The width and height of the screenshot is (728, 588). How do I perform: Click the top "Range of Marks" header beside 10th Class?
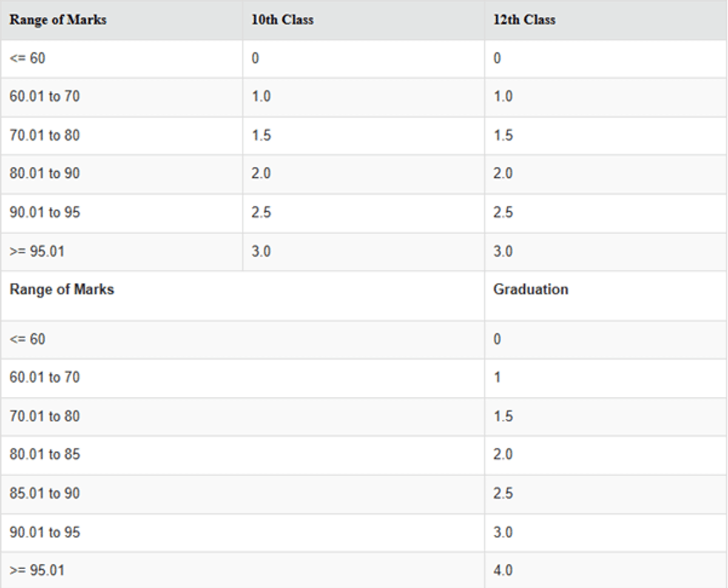point(58,20)
